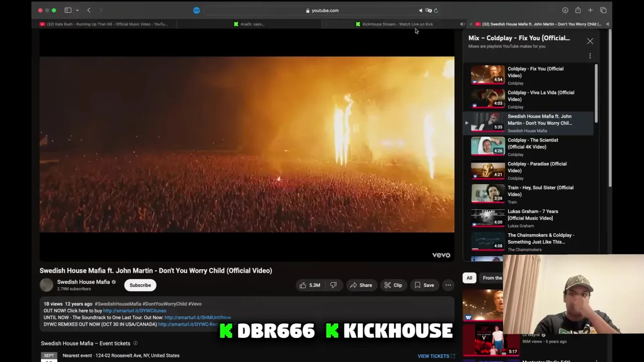Like the Don't You Worry Child video
Screen dimensions: 644x362
(x=310, y=285)
